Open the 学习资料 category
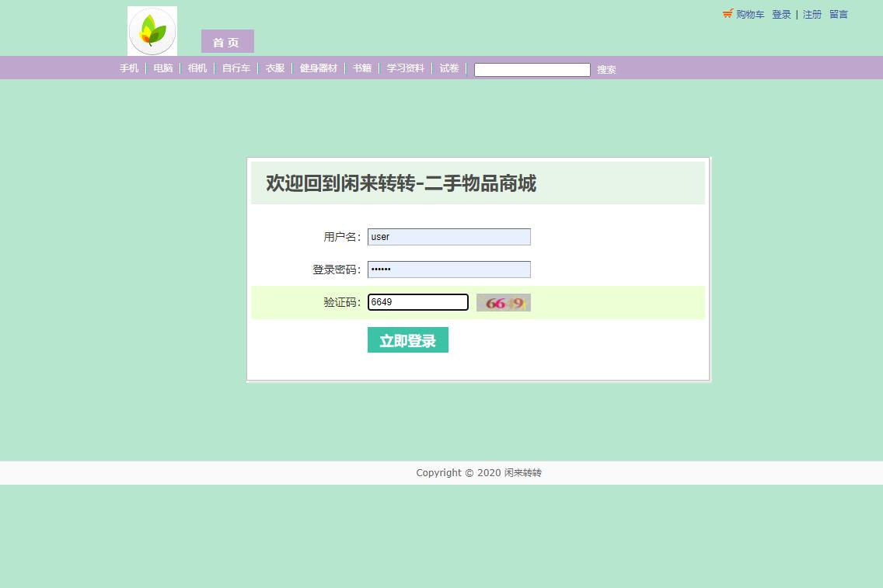Screen dimensions: 883x588 pyautogui.click(x=404, y=68)
